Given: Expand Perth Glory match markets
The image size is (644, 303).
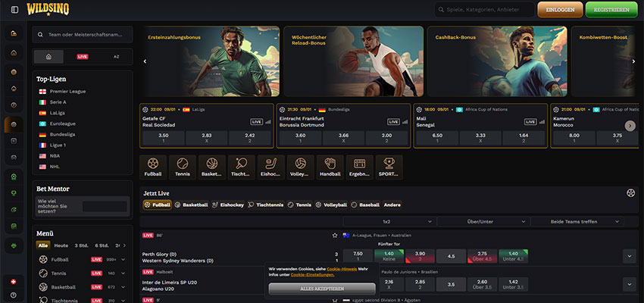Looking at the screenshot, I should 629,256.
